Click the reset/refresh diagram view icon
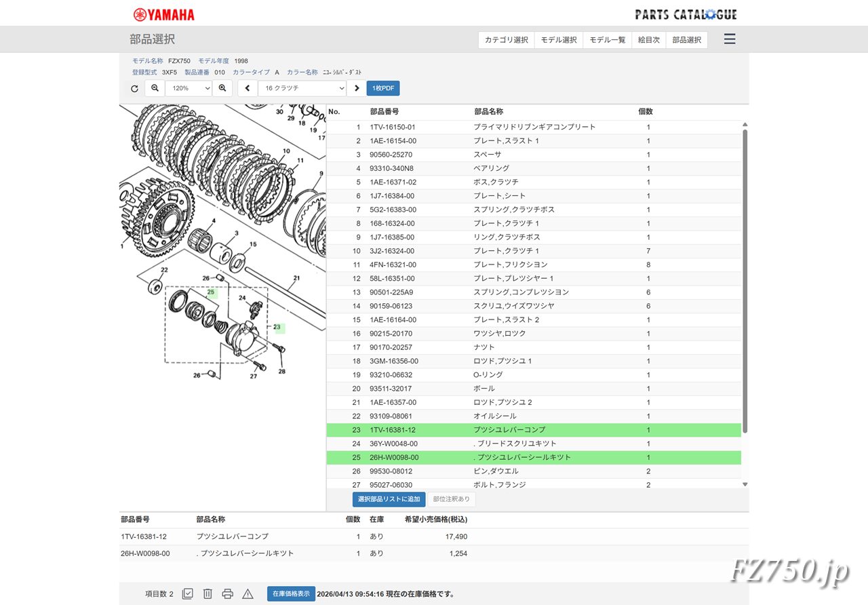The height and width of the screenshot is (605, 868). 134,88
